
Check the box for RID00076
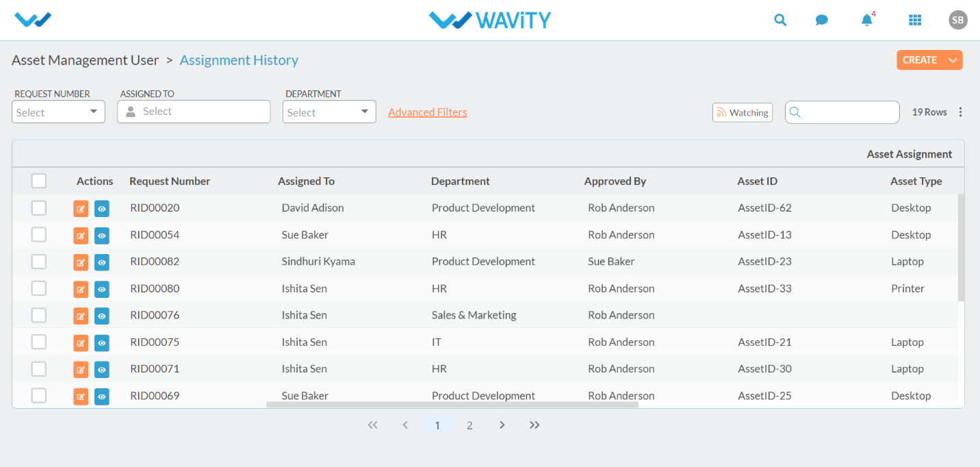[x=39, y=315]
